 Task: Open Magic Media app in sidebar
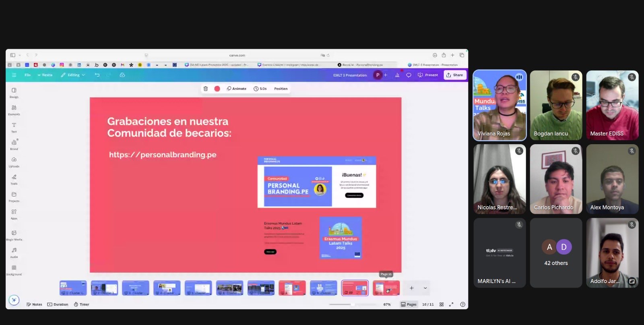click(x=14, y=235)
